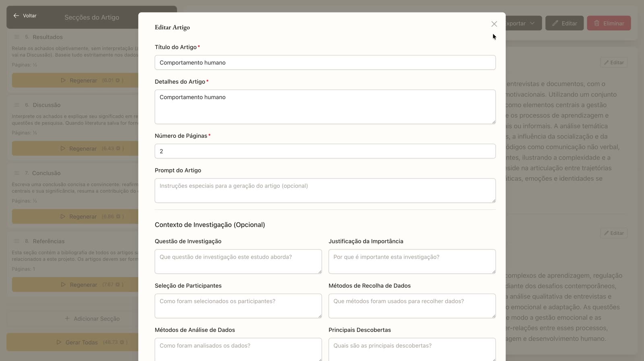Image resolution: width=644 pixels, height=361 pixels.
Task: Click the Prompt do Artigo textarea
Action: [x=325, y=191]
